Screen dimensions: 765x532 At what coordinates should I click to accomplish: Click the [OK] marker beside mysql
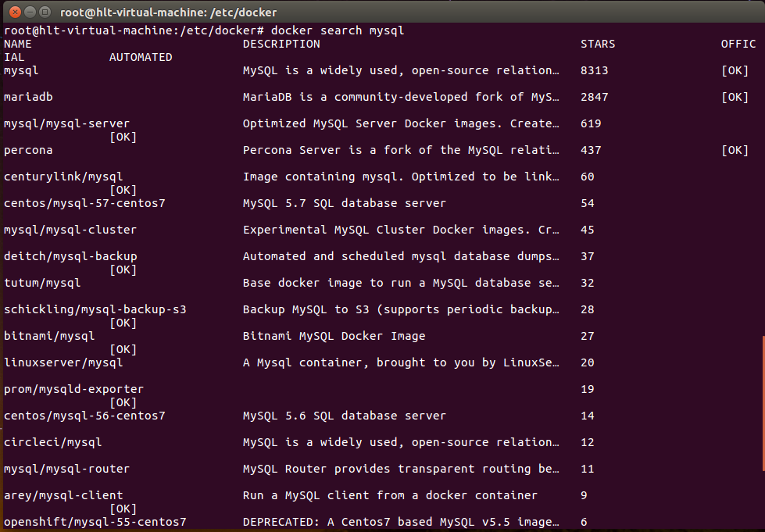point(735,70)
